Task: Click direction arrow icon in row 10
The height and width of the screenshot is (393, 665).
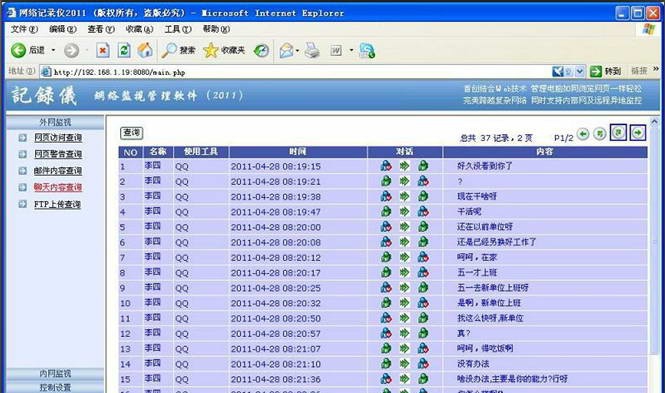Action: [x=405, y=303]
